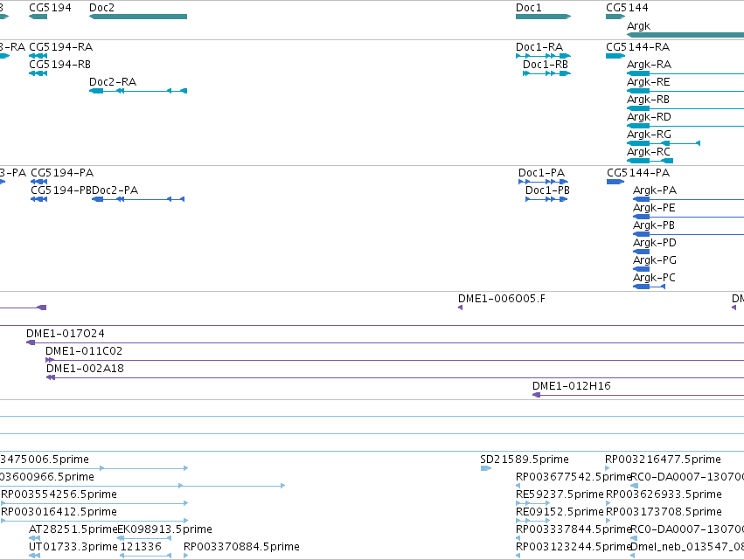Click the Doc1 gene feature
744x560 pixels.
tap(543, 17)
